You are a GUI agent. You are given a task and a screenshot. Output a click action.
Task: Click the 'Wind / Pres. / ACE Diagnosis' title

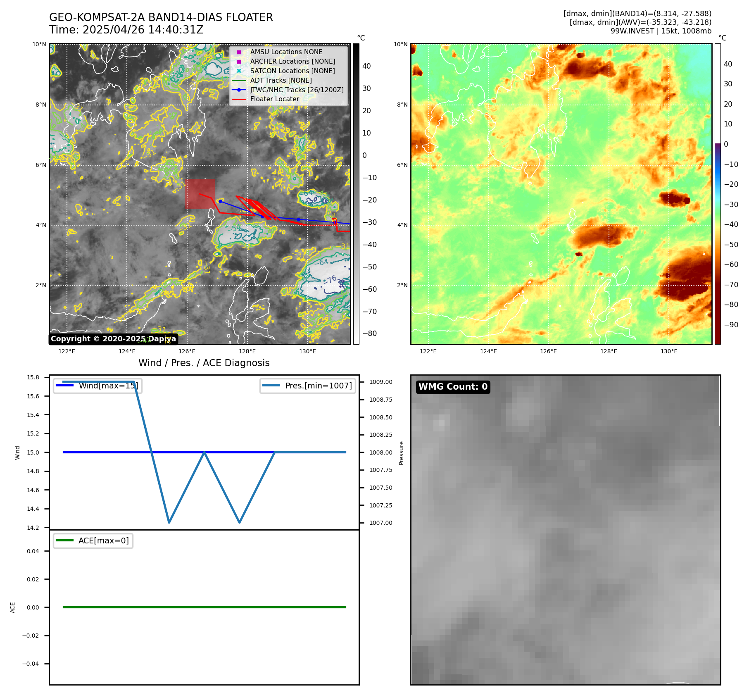click(x=204, y=363)
